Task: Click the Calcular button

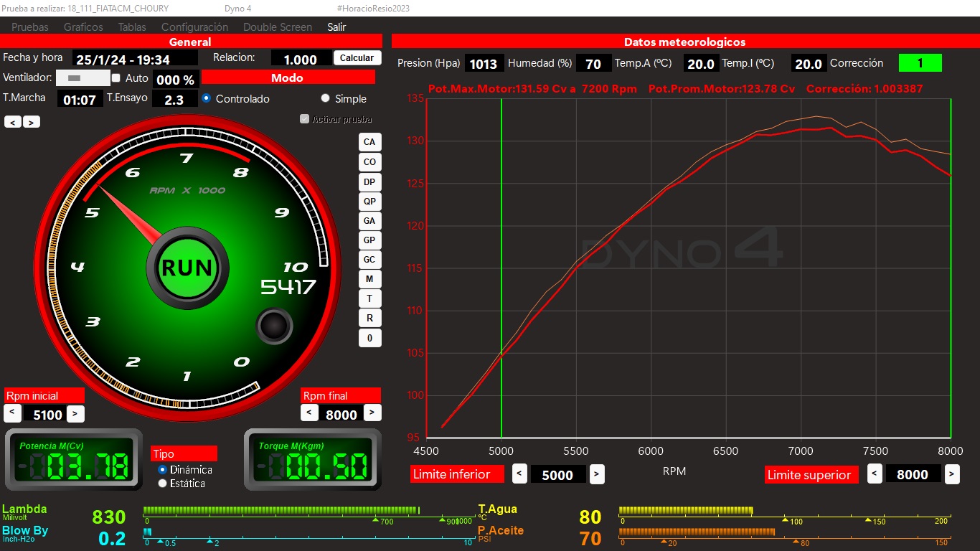Action: (357, 58)
